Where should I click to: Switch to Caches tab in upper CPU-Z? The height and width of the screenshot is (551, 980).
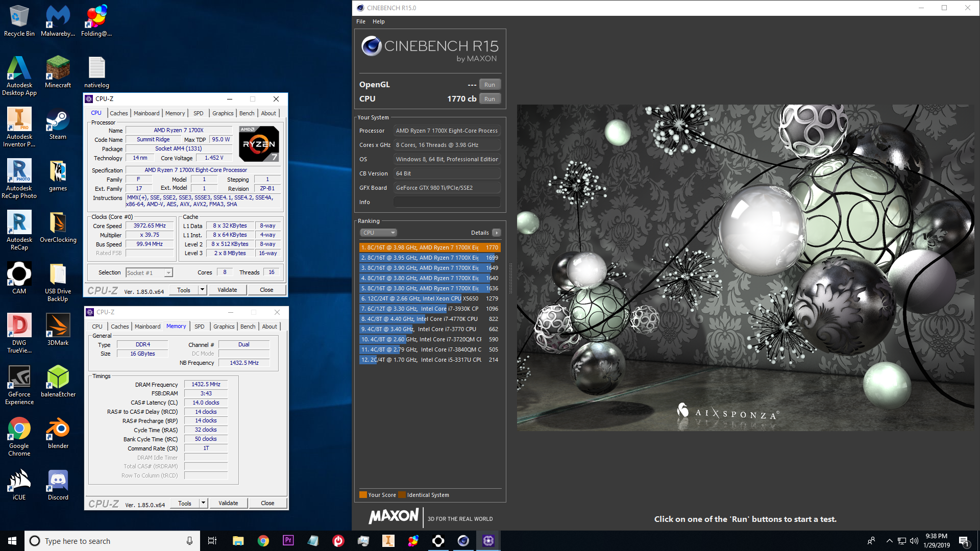tap(119, 113)
